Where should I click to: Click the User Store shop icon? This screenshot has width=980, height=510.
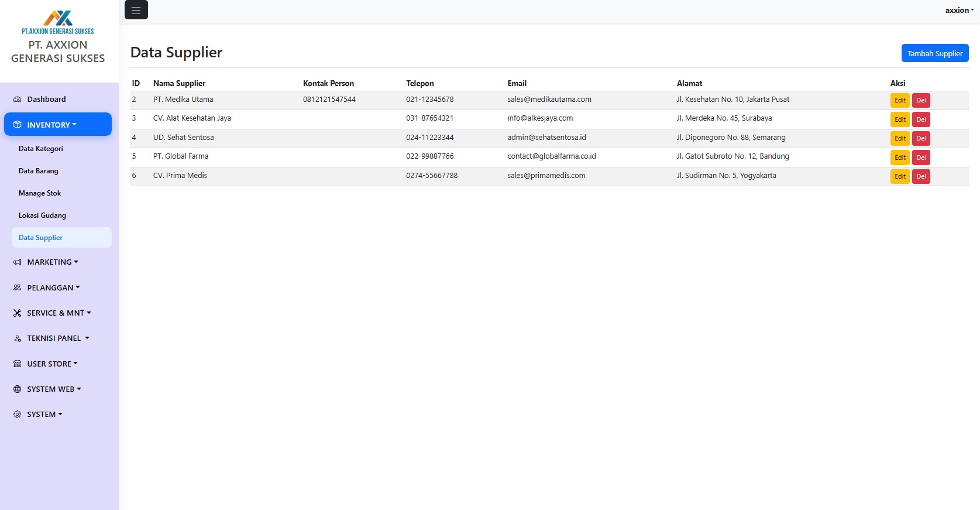pos(18,364)
